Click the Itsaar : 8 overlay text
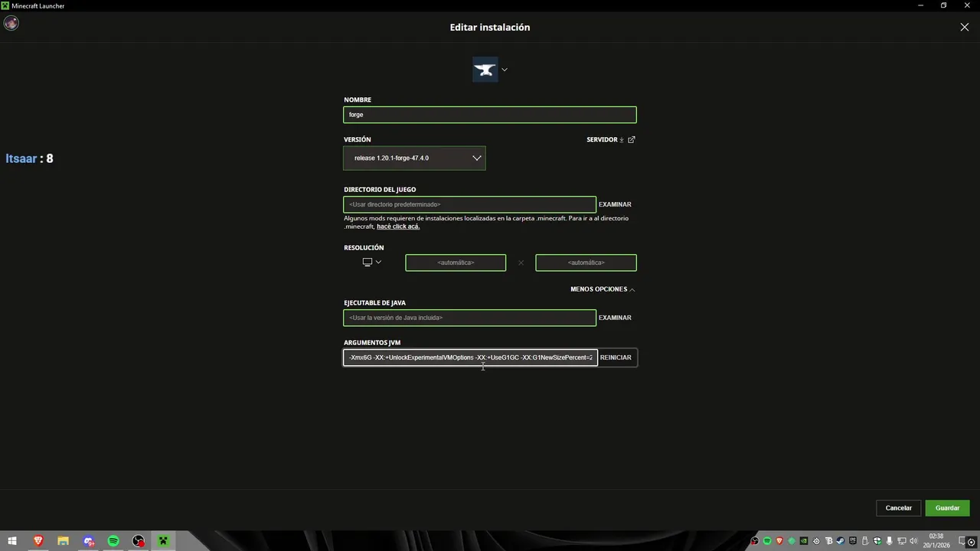The width and height of the screenshot is (980, 551). (x=29, y=158)
